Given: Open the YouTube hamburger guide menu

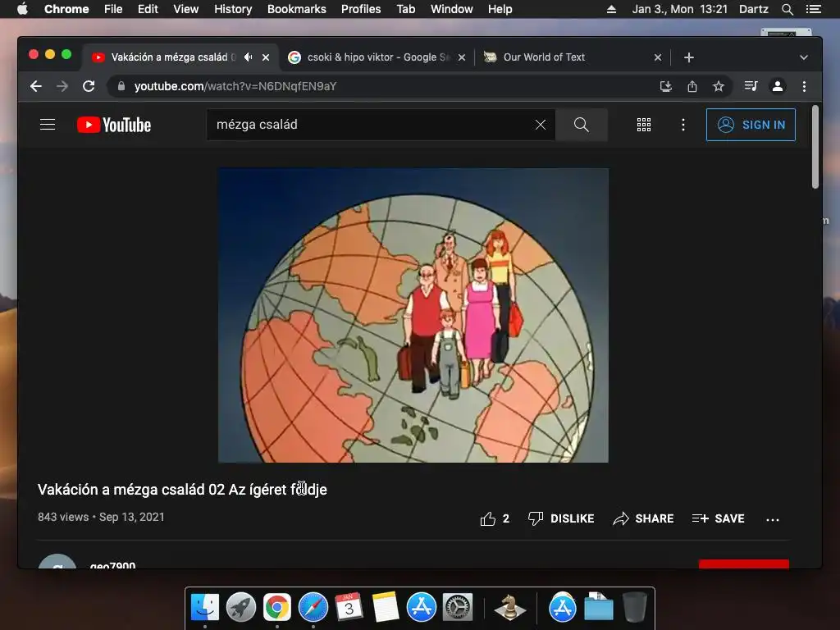Looking at the screenshot, I should click(48, 125).
